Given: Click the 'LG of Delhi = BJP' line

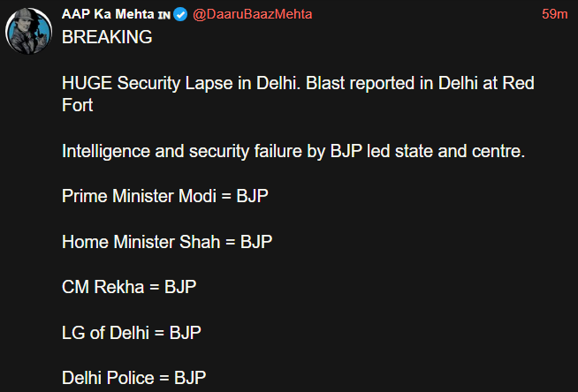Looking at the screenshot, I should pos(132,333).
